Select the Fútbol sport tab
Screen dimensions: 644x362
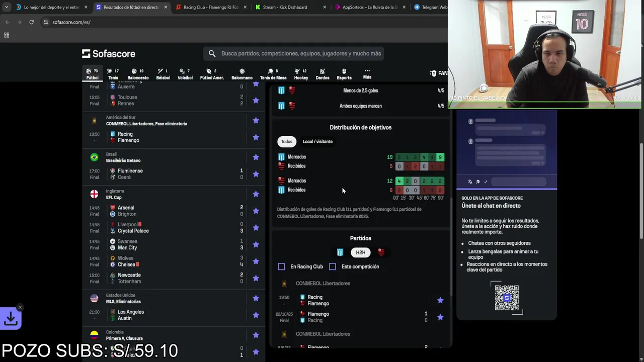pos(92,74)
